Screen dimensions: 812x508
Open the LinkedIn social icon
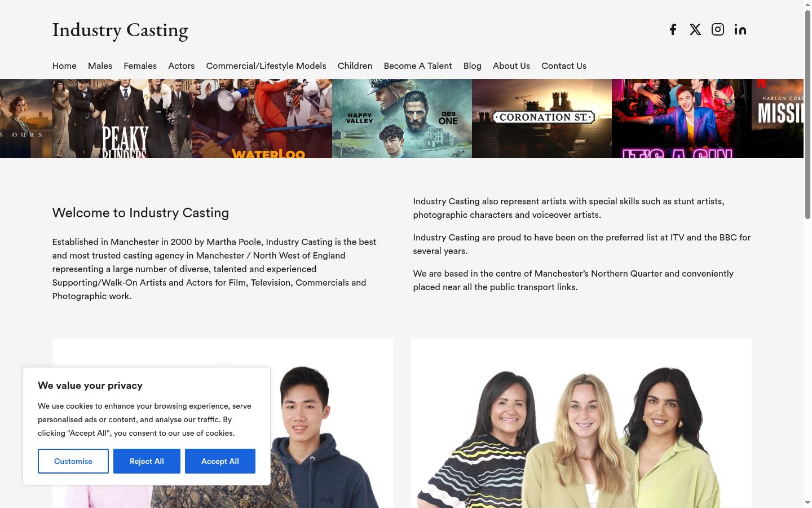pos(740,29)
